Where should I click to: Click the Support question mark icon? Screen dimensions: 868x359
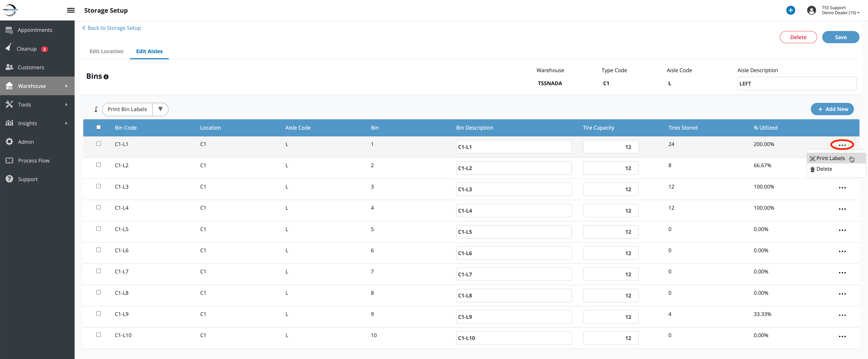(9, 179)
